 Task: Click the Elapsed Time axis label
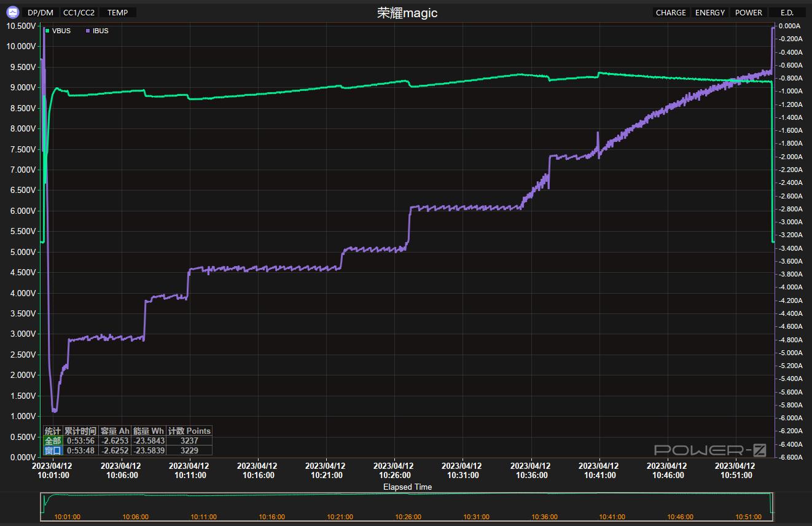click(407, 487)
